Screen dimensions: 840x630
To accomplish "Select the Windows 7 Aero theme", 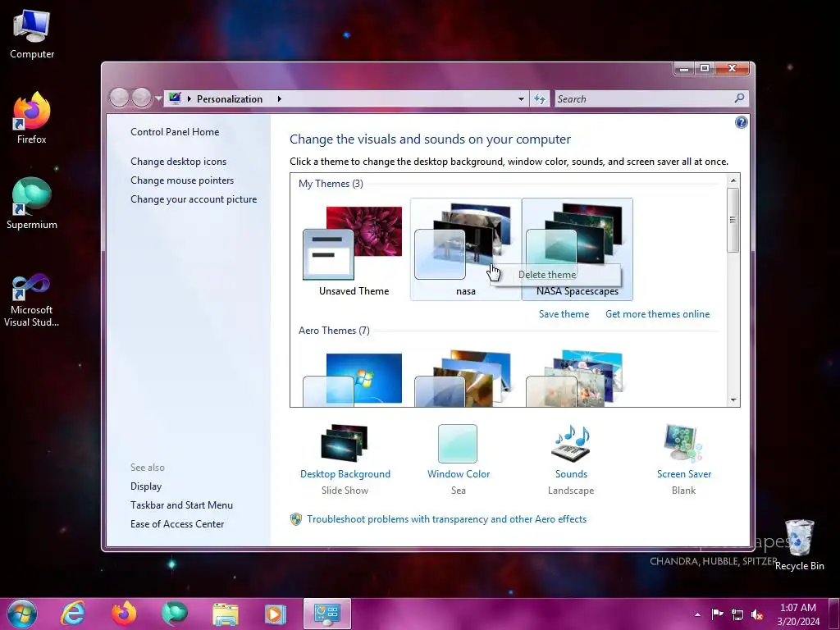I will pyautogui.click(x=354, y=378).
